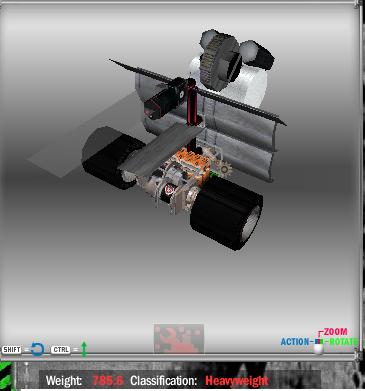
Task: Click the red ZOOM label
Action: (x=335, y=332)
